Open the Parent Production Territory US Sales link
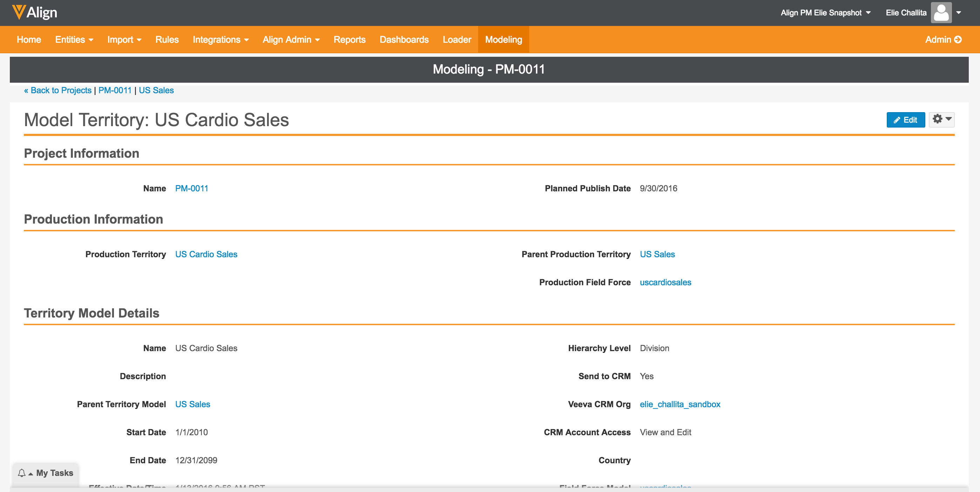The height and width of the screenshot is (492, 980). pyautogui.click(x=657, y=254)
